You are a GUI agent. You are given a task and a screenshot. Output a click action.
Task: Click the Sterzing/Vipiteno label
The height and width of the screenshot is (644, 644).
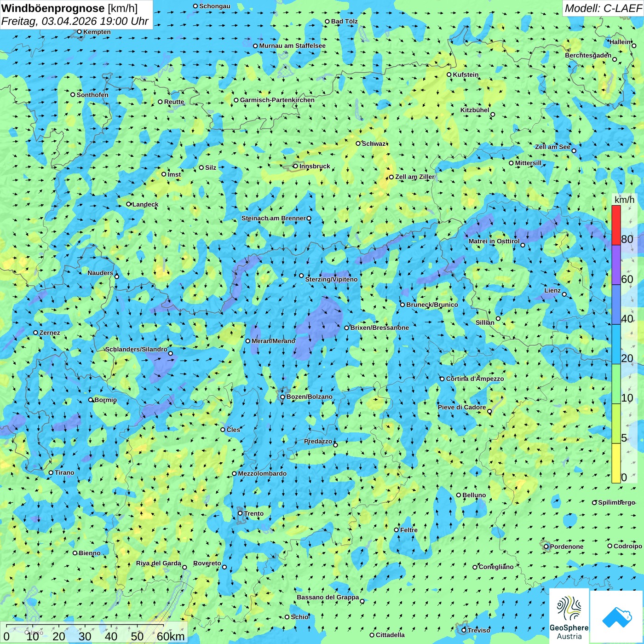pos(331,279)
